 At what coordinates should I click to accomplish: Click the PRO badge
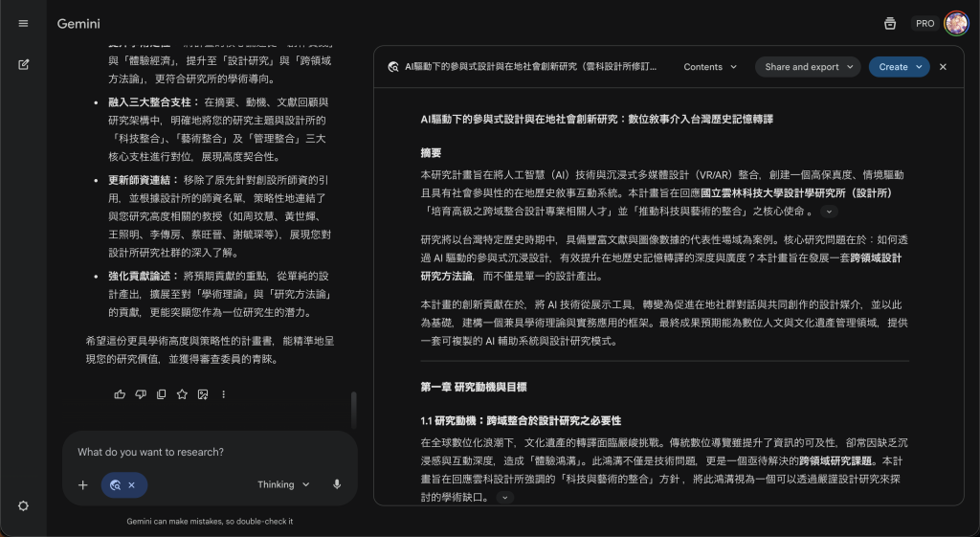tap(925, 24)
